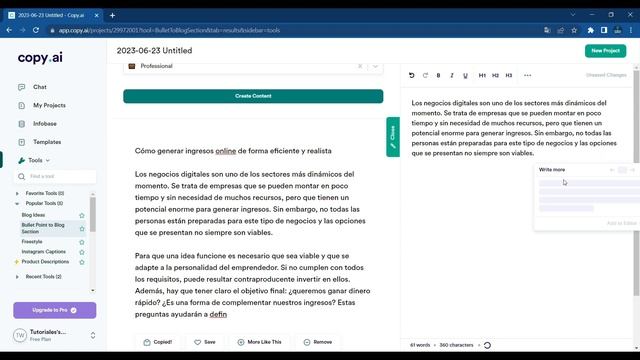Click the Copied! button
This screenshot has width=640, height=360.
tap(158, 342)
